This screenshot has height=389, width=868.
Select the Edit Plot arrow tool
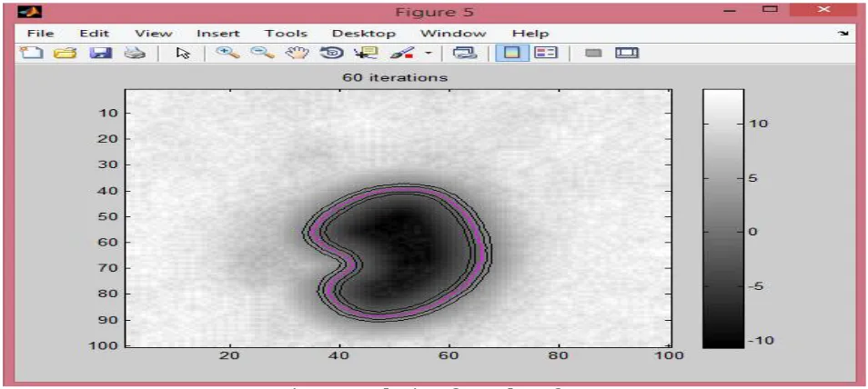point(183,53)
